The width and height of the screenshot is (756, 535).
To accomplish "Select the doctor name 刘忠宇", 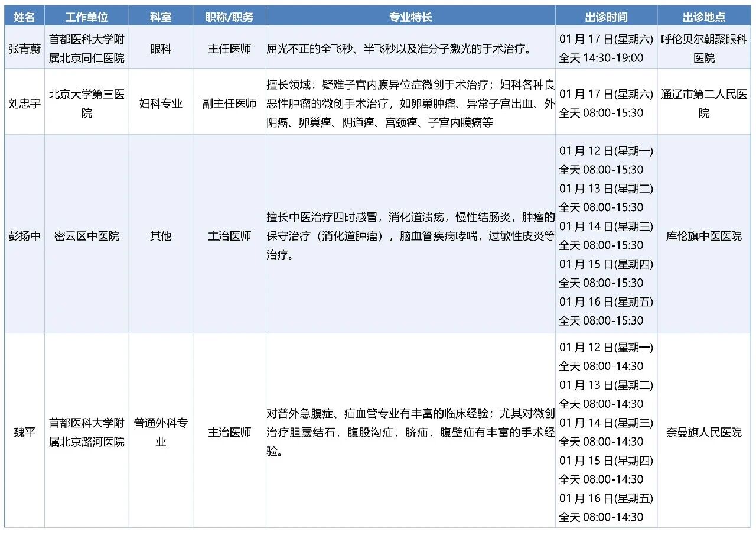I will (x=24, y=103).
